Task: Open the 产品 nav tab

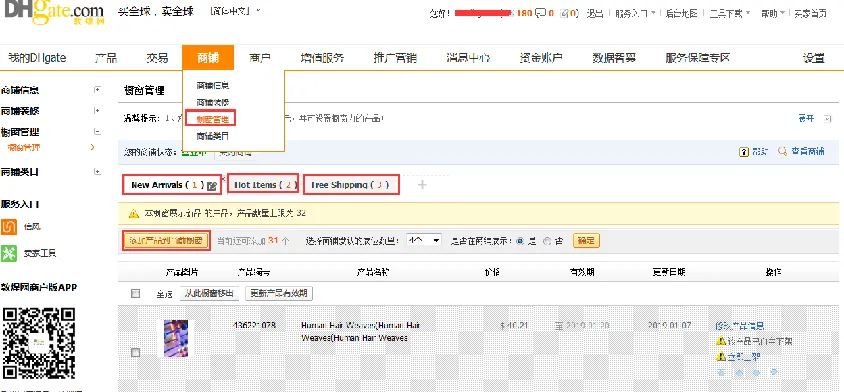Action: point(106,58)
